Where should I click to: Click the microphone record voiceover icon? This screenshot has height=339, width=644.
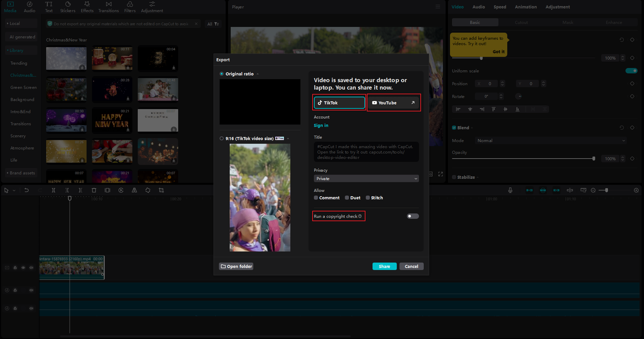[x=510, y=190]
